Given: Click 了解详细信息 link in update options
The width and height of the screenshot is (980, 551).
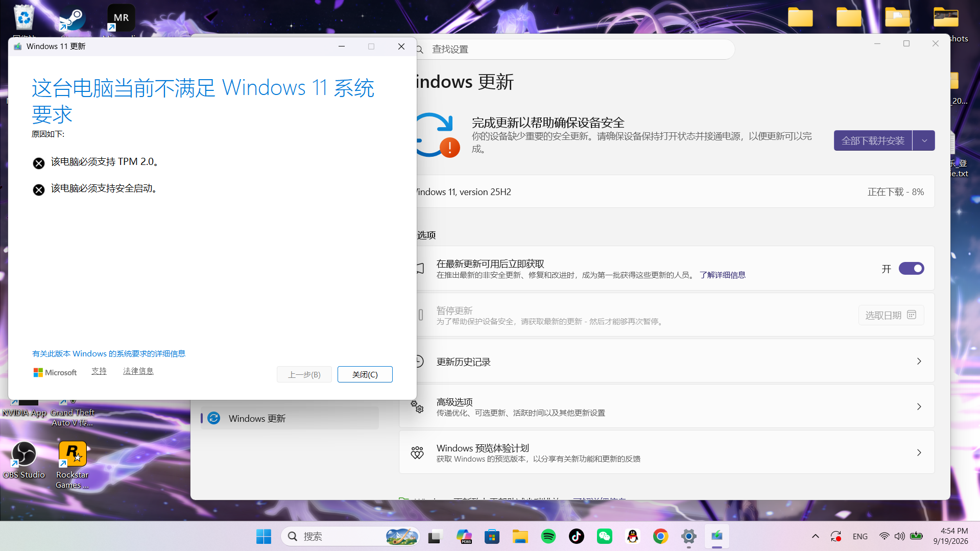Looking at the screenshot, I should coord(722,275).
